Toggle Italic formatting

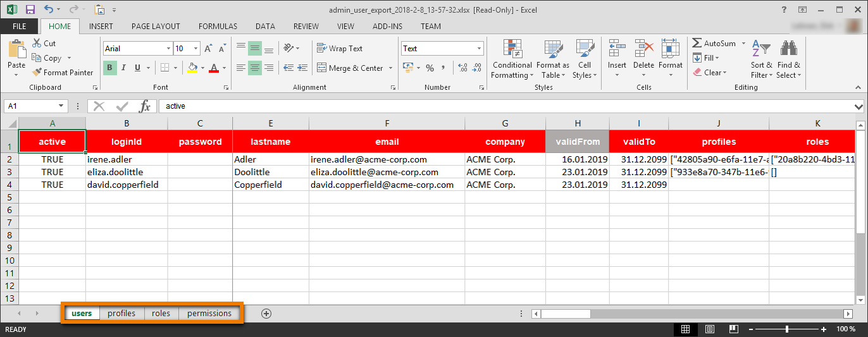point(124,68)
